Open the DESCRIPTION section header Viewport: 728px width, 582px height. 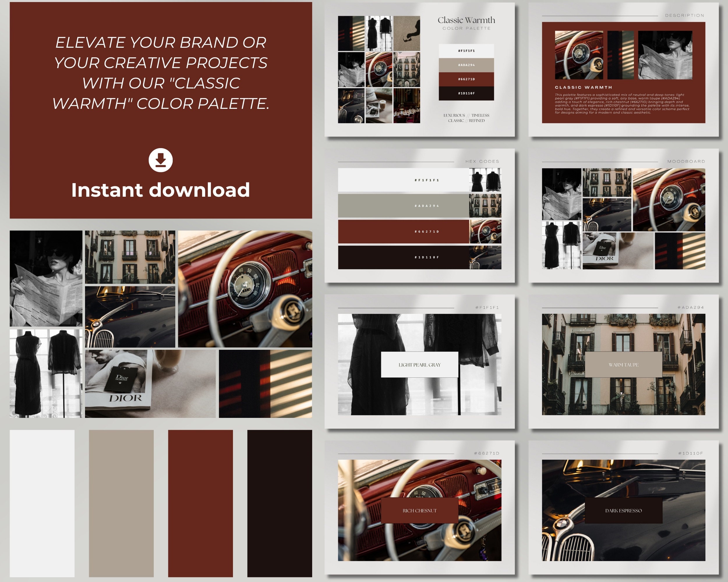[685, 15]
